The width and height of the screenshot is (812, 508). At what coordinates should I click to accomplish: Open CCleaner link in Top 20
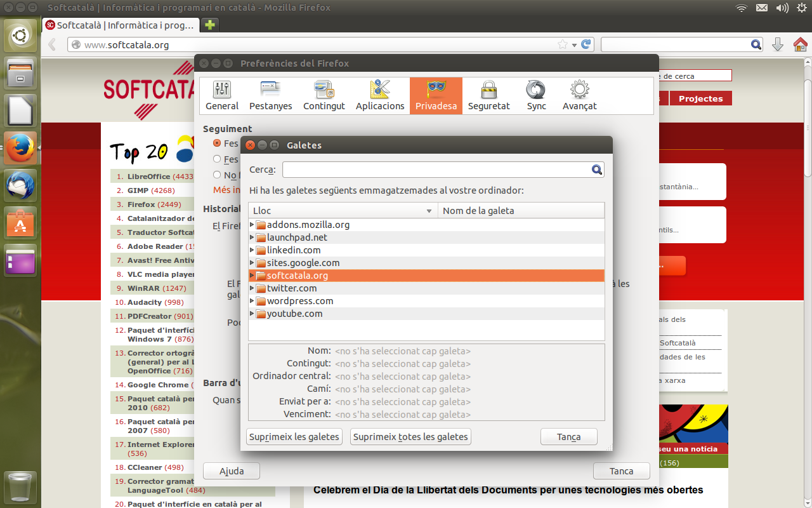point(145,467)
